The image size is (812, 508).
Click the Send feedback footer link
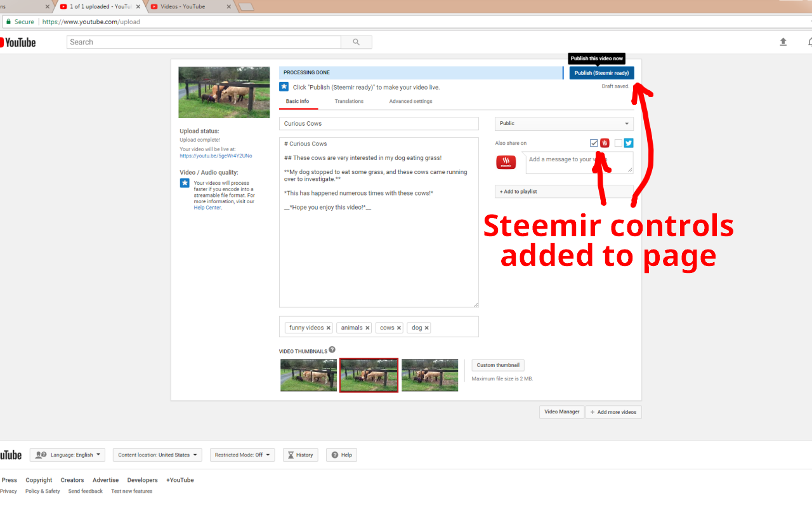[86, 491]
